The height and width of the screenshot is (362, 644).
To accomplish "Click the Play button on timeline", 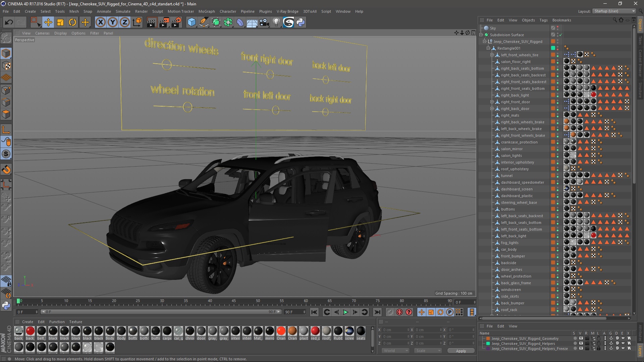I will [x=345, y=312].
